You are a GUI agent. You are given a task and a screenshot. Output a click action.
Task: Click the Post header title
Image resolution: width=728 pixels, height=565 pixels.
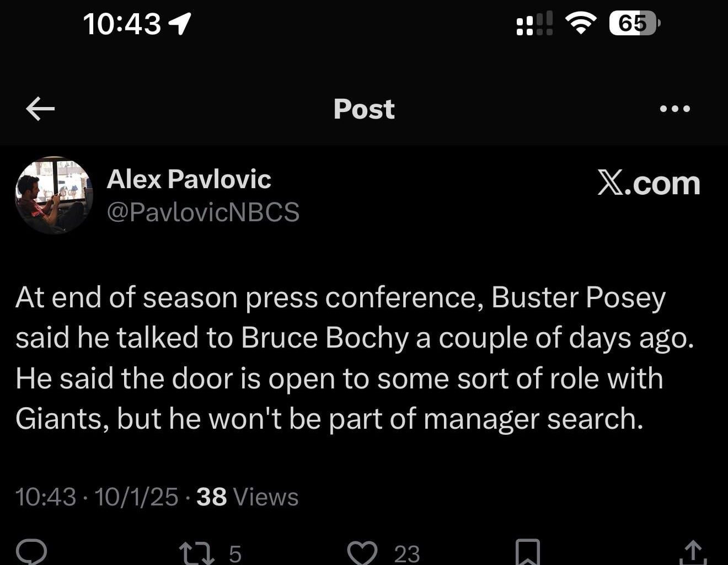[x=364, y=109]
